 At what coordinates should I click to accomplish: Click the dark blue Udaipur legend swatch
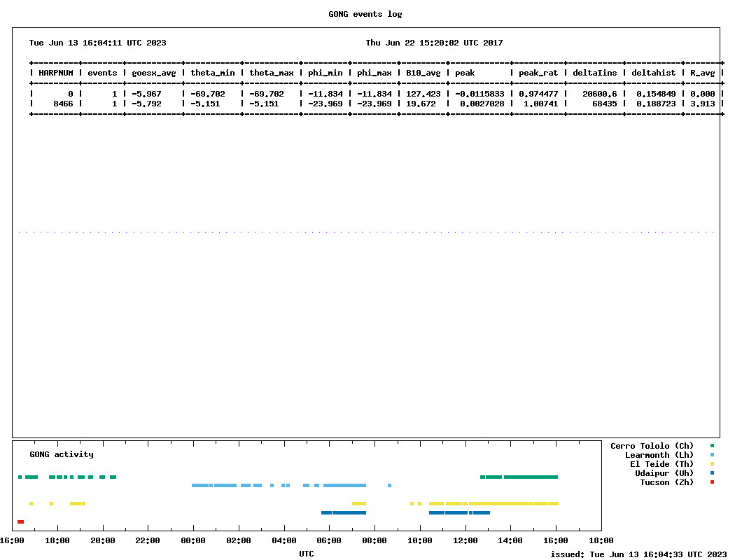click(712, 472)
